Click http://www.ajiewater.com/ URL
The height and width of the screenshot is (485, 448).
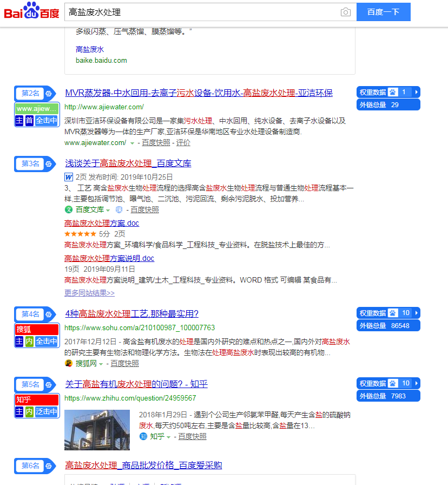point(104,107)
